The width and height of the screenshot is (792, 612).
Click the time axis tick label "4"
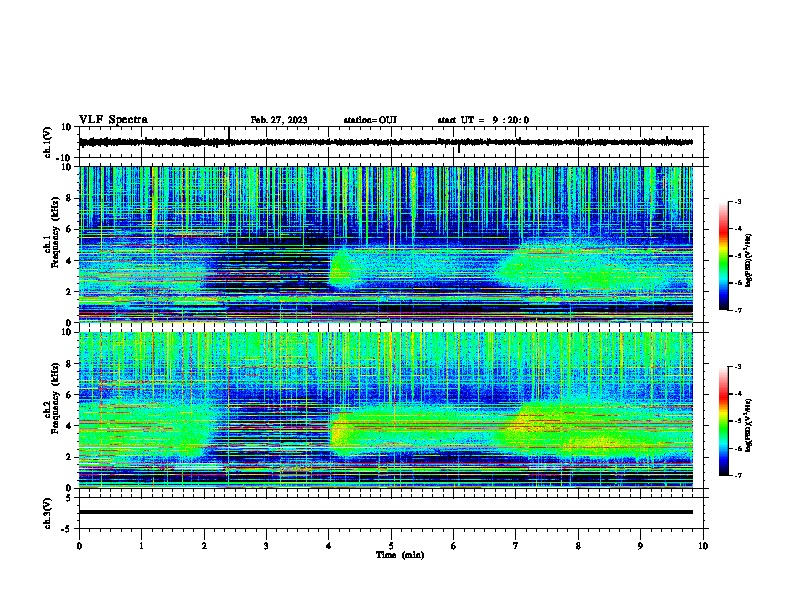click(329, 546)
